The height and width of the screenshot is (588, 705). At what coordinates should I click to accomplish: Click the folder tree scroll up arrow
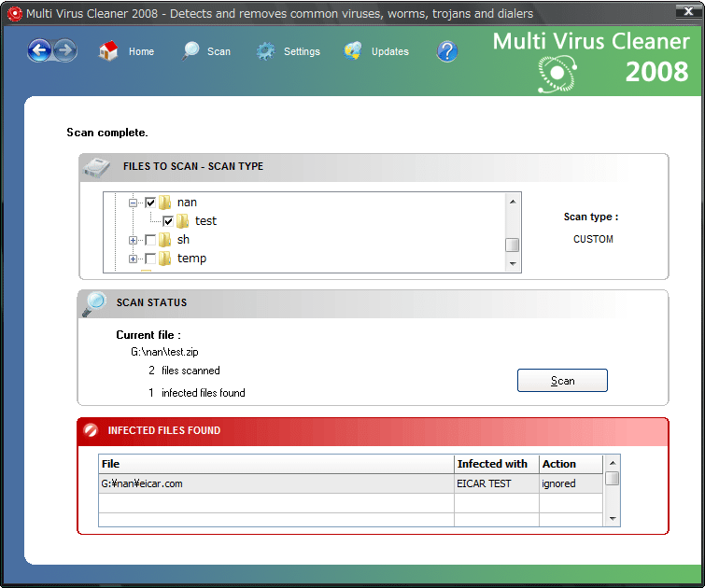[x=513, y=202]
